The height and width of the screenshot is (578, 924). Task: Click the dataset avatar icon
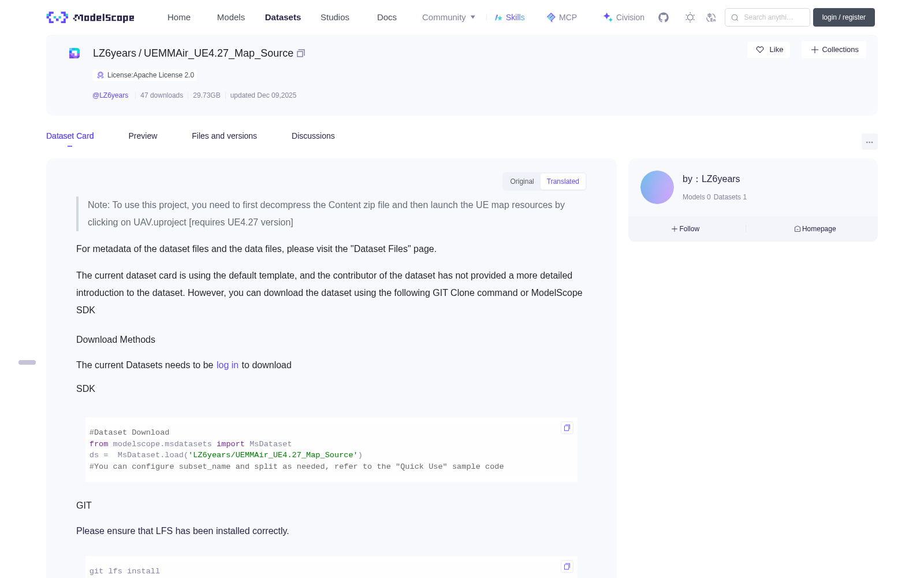pos(74,53)
